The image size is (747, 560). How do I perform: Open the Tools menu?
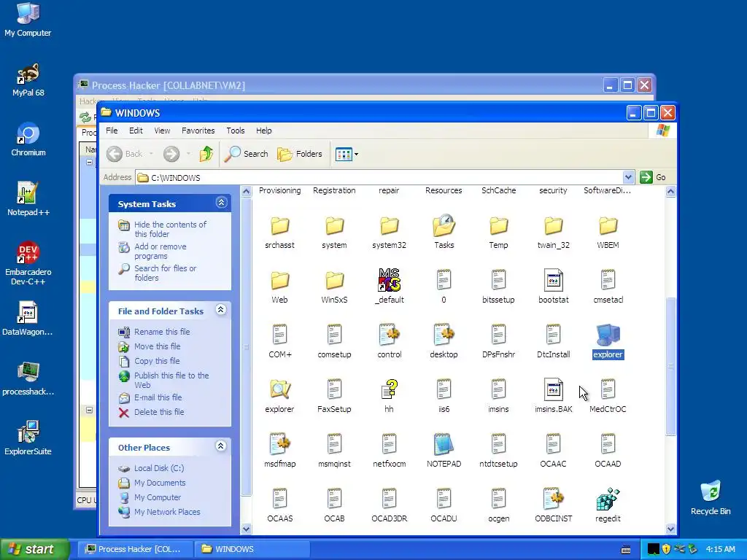point(236,131)
